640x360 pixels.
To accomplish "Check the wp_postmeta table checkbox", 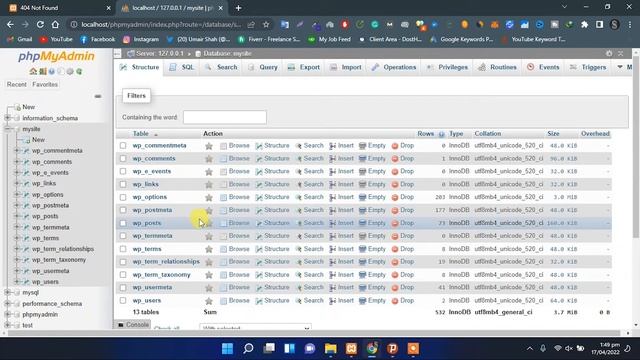I will 123,210.
